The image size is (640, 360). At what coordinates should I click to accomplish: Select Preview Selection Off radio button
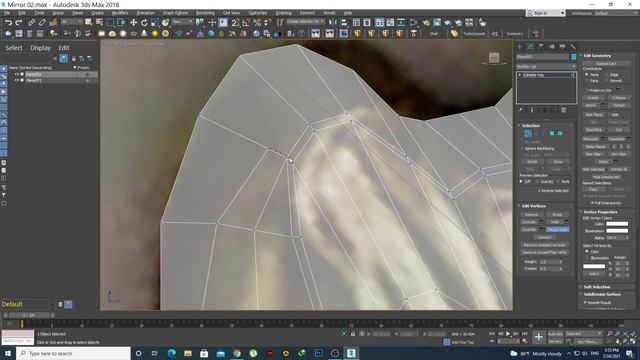coord(521,181)
